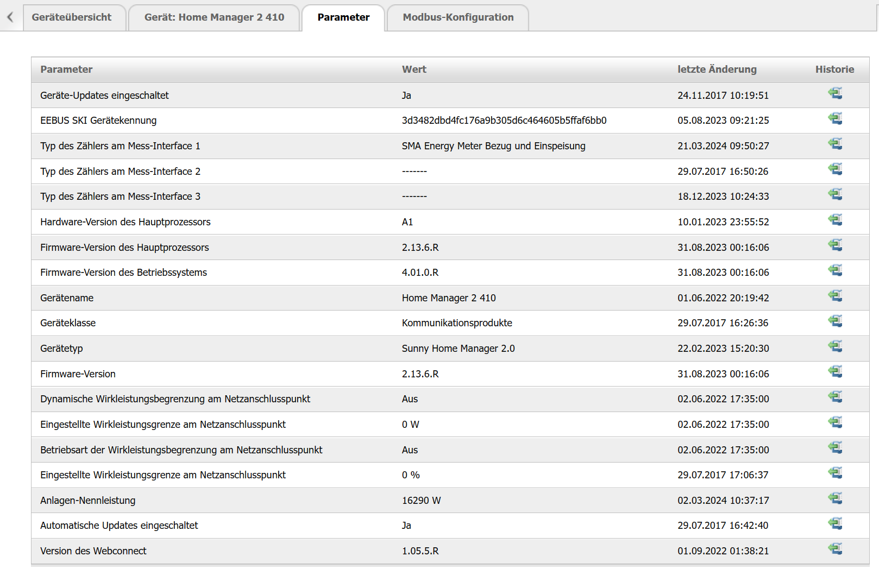This screenshot has width=879, height=588.
Task: Click the value 16290 W
Action: click(x=422, y=501)
